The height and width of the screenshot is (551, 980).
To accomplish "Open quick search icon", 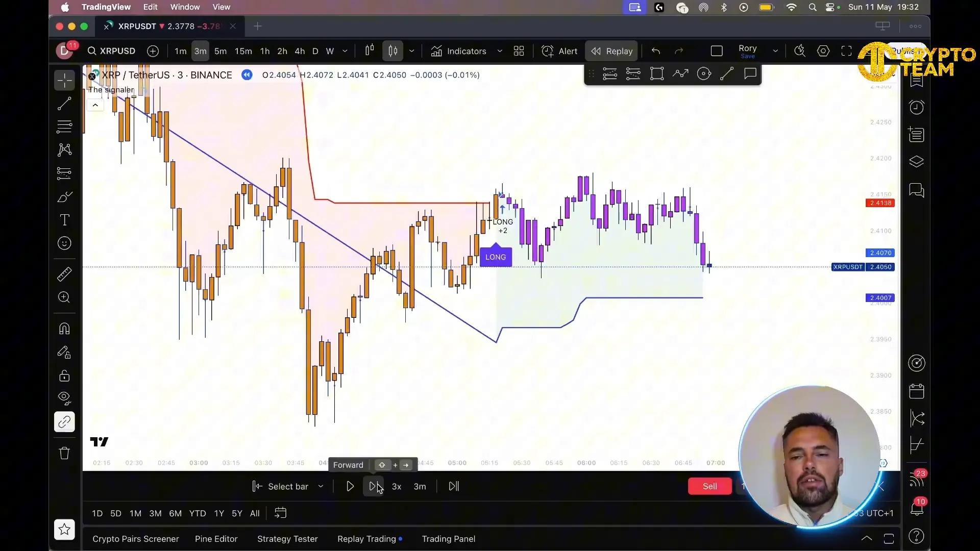I will click(x=800, y=51).
